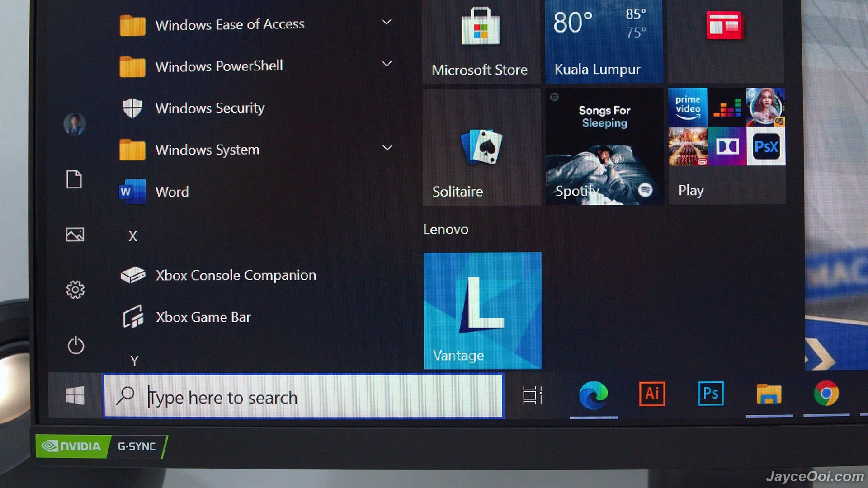868x488 pixels.
Task: Open the Spotify Songs For Sleeping tile
Action: 604,147
